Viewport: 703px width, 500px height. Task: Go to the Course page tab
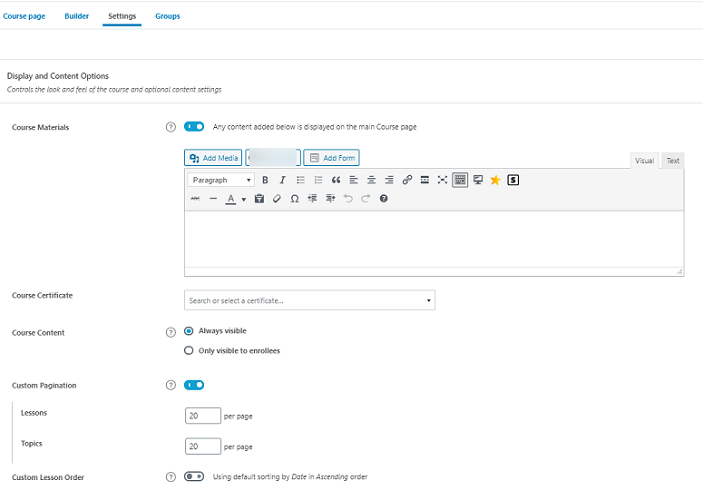(x=24, y=16)
